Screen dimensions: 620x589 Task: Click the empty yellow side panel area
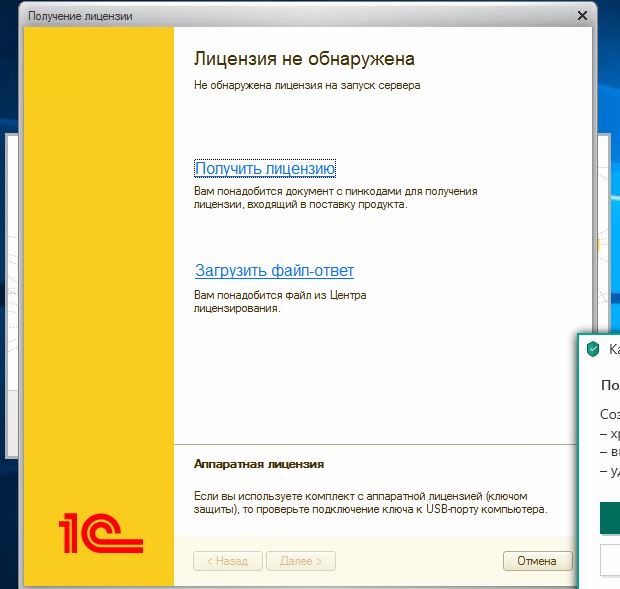tap(100, 250)
